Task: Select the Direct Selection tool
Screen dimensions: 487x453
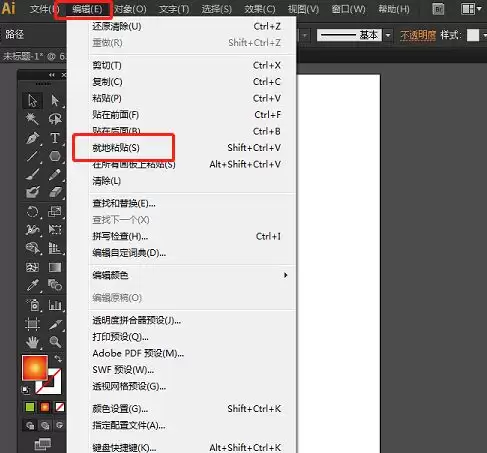Action: point(55,100)
